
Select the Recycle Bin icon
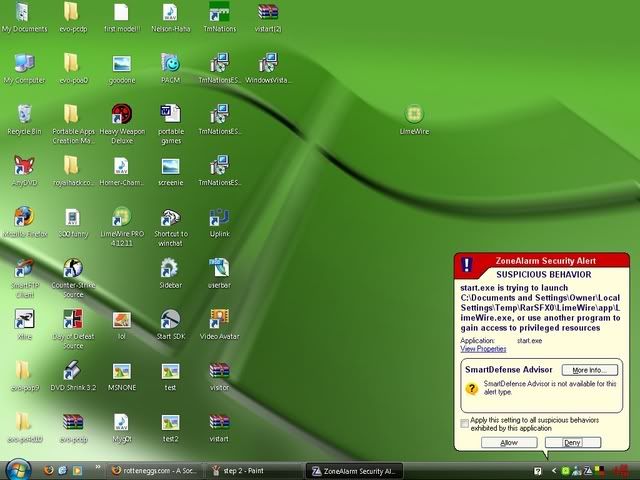pyautogui.click(x=24, y=119)
